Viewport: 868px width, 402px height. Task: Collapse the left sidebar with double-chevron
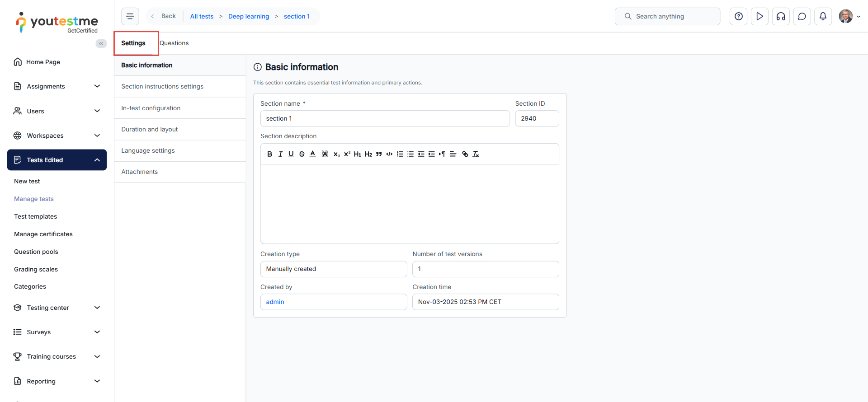click(x=101, y=43)
